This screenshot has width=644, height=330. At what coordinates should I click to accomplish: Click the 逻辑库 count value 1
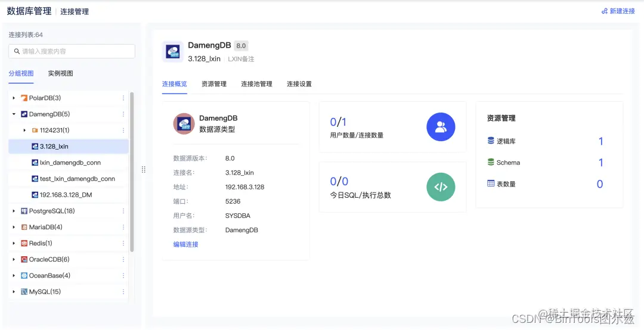pyautogui.click(x=601, y=142)
